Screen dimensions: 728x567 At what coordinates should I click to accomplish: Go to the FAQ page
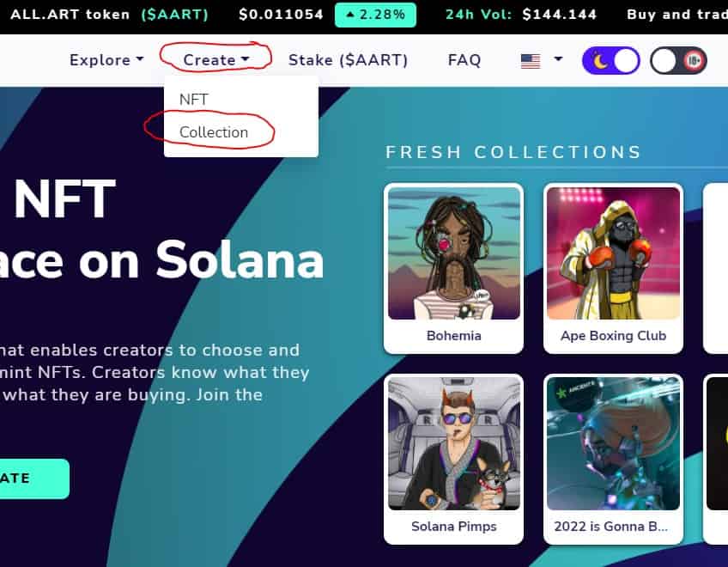click(x=464, y=60)
